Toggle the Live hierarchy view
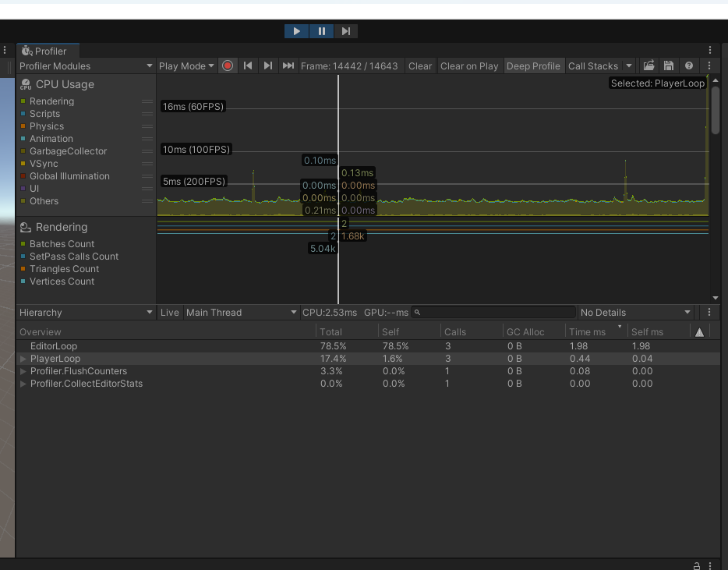 click(169, 312)
